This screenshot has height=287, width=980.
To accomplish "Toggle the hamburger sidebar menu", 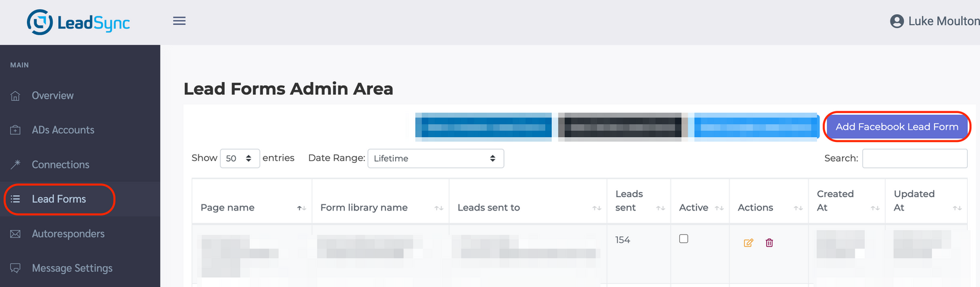I will [179, 21].
